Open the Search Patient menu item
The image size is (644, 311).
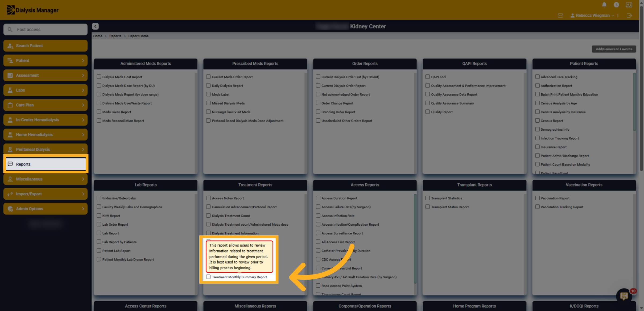(x=45, y=46)
